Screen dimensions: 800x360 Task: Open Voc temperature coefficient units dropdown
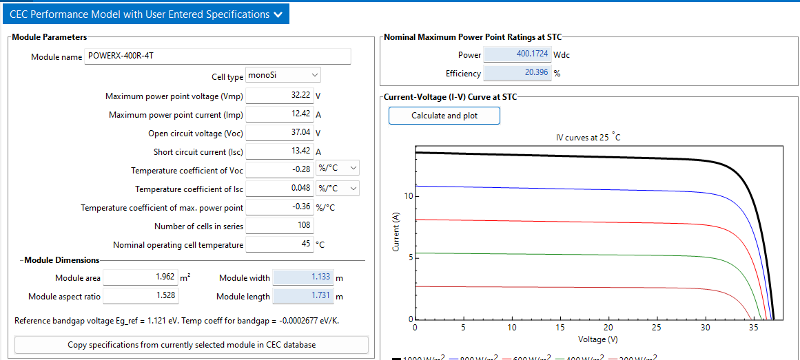[x=338, y=168]
